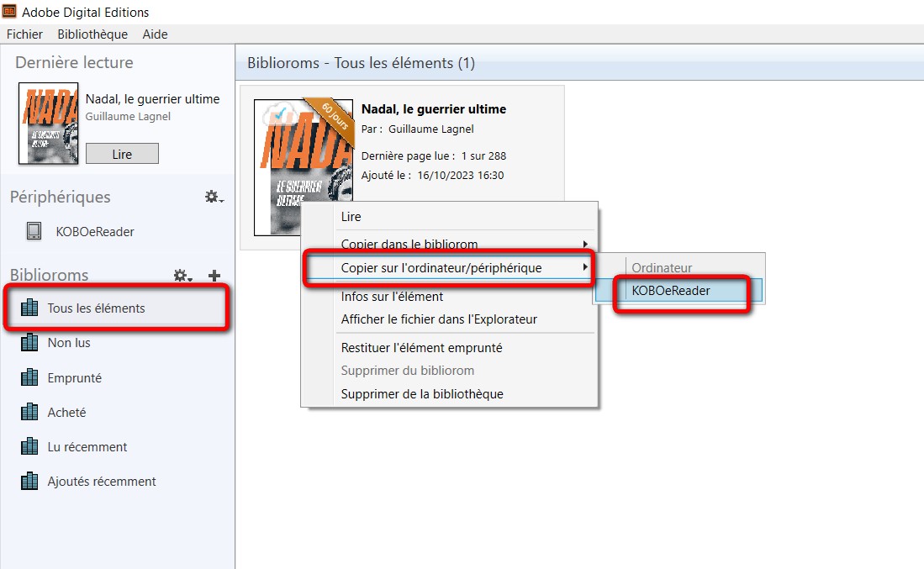Click the KOBOeReader device icon
The height and width of the screenshot is (569, 924).
click(34, 232)
